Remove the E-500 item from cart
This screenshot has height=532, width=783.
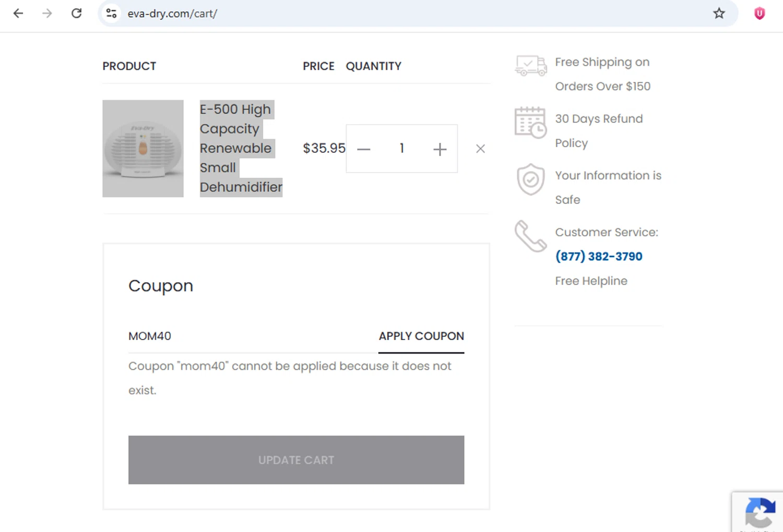480,149
